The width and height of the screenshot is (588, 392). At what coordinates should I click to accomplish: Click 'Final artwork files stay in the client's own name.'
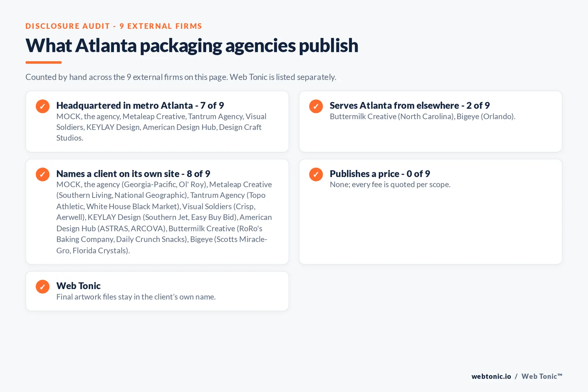click(x=136, y=297)
